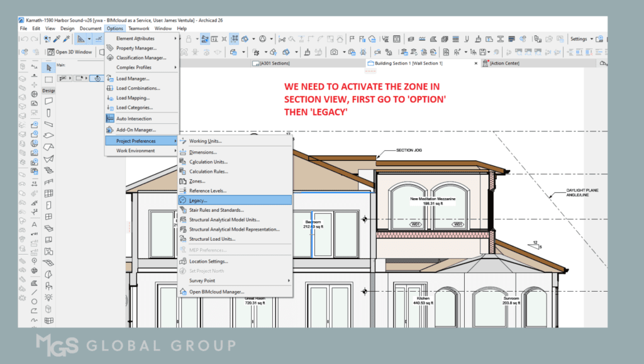Viewport: 644px width, 364px height.
Task: Toggle Auto Intersection in Options menu
Action: (x=133, y=119)
